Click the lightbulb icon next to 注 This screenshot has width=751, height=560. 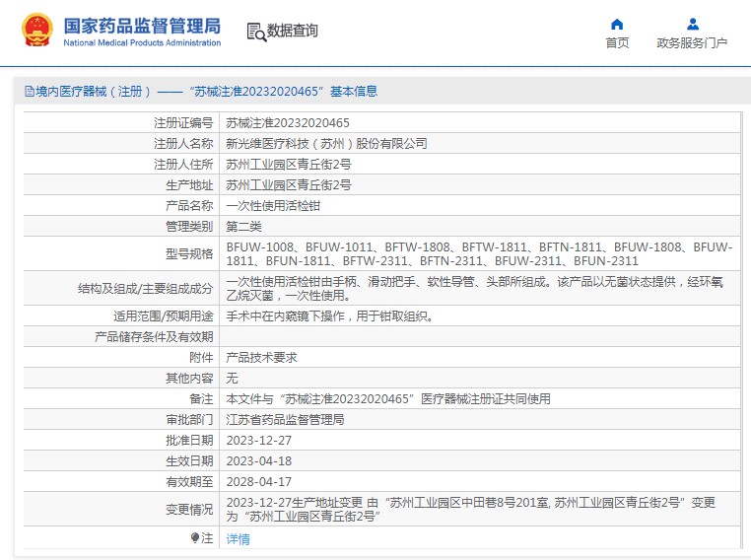[194, 538]
